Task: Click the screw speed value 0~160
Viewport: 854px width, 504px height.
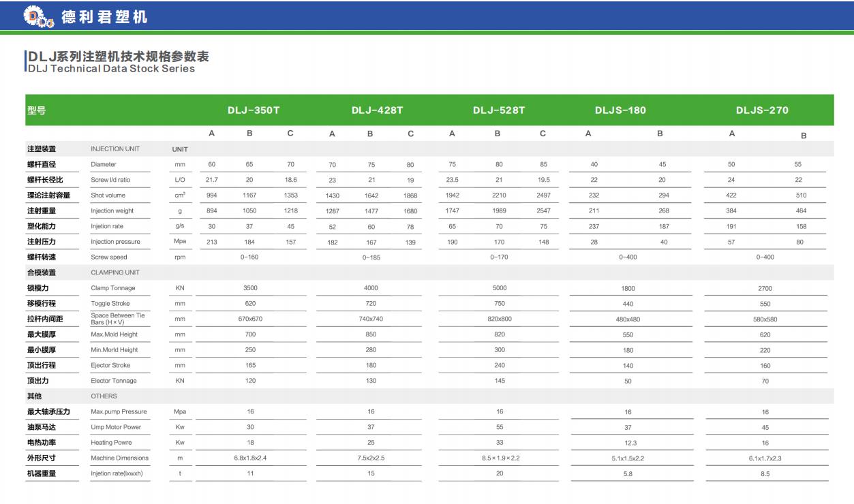Action: pos(249,257)
